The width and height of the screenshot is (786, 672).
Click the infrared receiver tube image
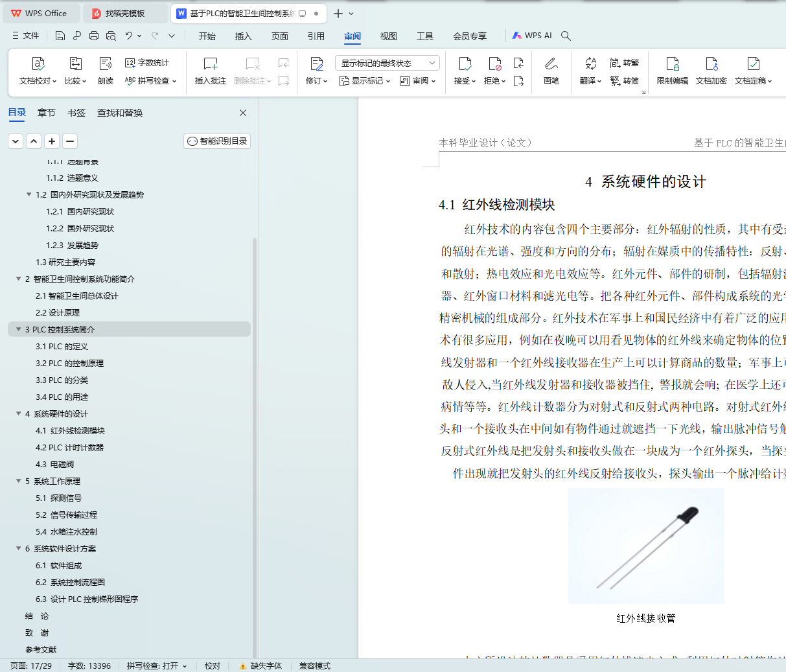tap(646, 546)
